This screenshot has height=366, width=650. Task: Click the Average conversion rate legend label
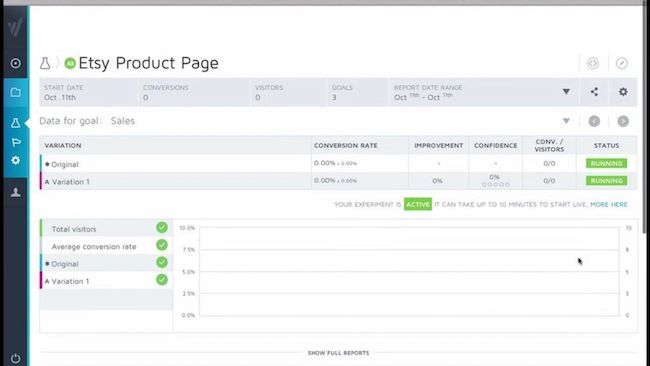[x=94, y=247]
